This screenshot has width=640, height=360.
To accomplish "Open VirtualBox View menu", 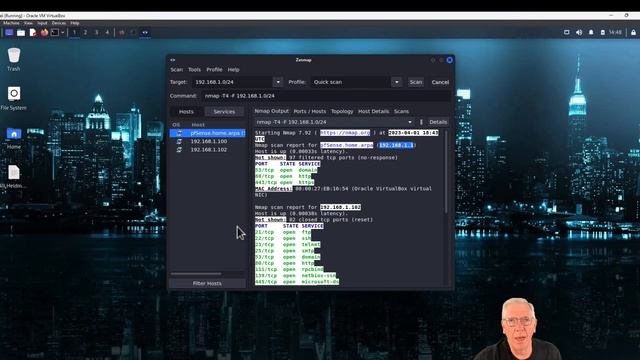I will tap(28, 23).
